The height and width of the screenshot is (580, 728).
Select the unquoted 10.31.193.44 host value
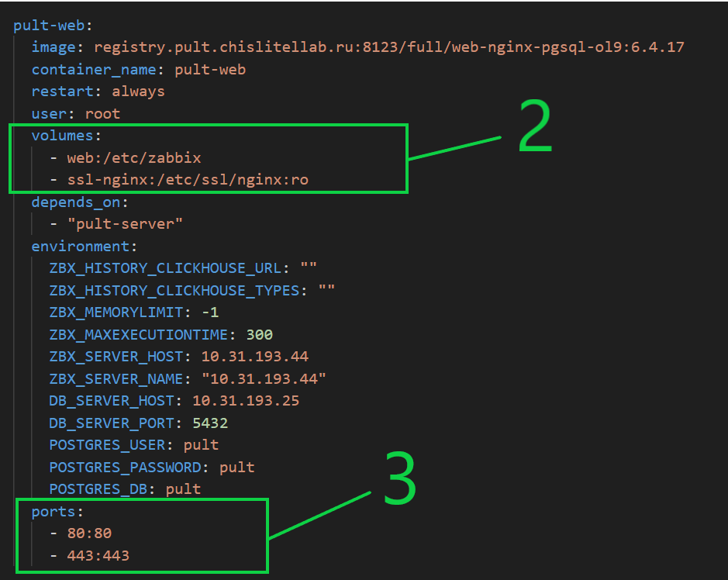[255, 357]
